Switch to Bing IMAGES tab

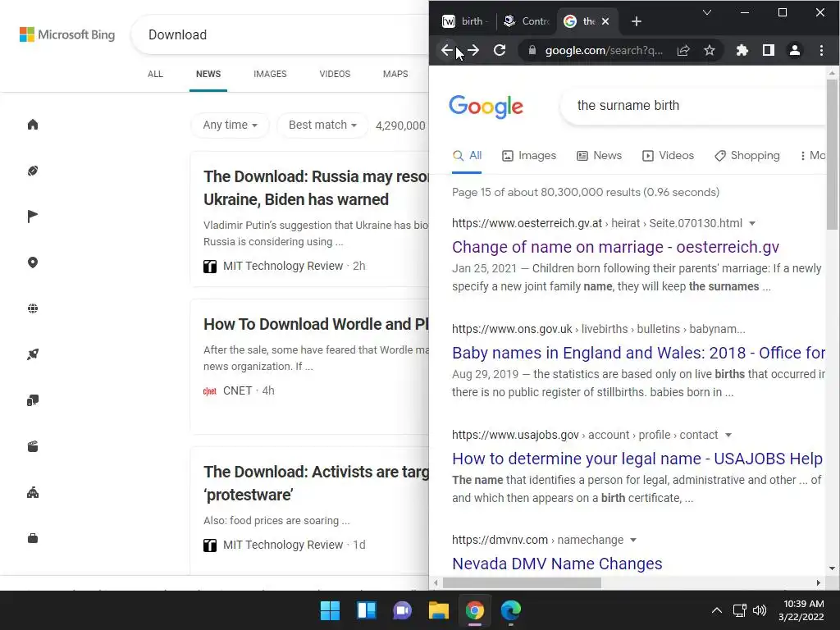click(270, 74)
